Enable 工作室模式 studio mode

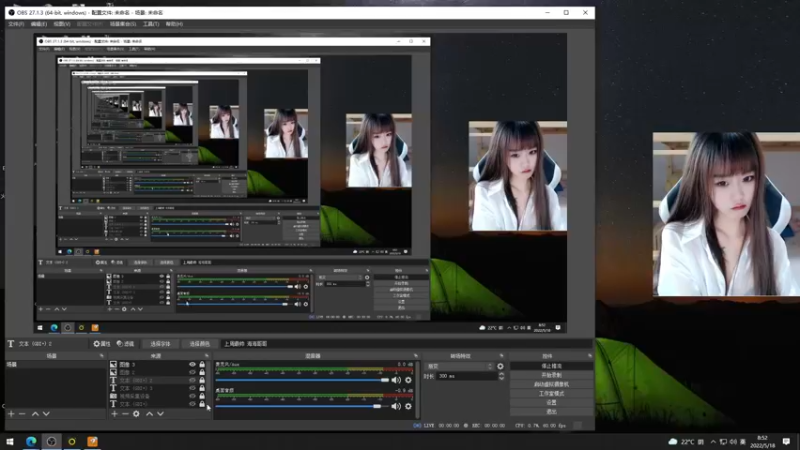551,393
